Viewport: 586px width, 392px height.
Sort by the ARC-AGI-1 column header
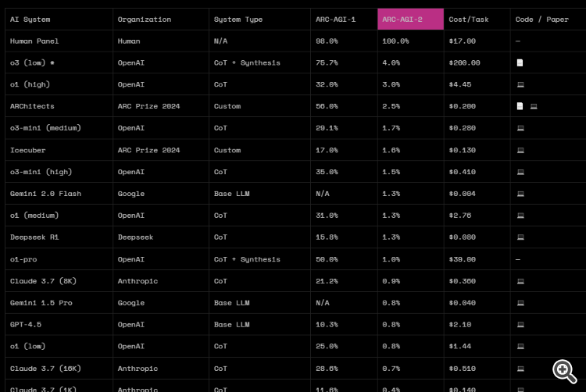pyautogui.click(x=336, y=20)
